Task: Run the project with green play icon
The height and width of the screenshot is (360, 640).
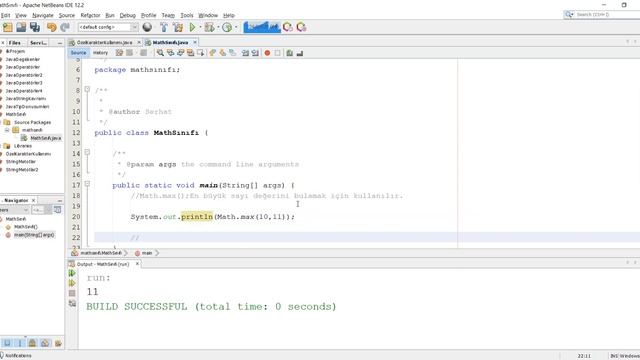Action: coord(192,27)
